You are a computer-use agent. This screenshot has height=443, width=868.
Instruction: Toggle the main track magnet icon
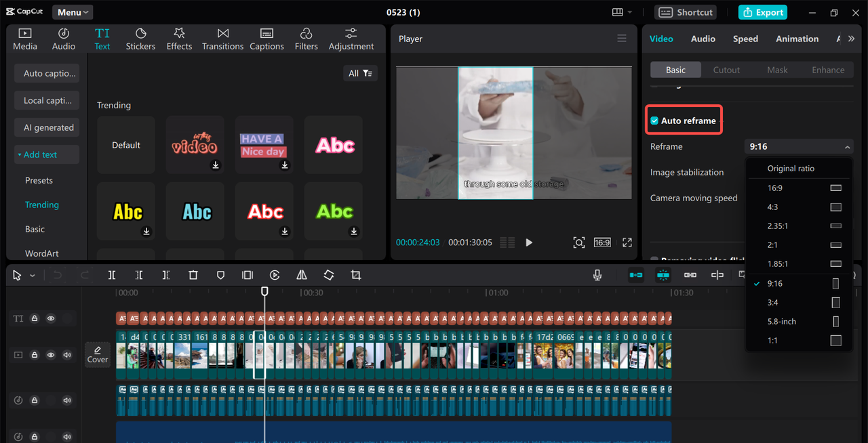[636, 275]
